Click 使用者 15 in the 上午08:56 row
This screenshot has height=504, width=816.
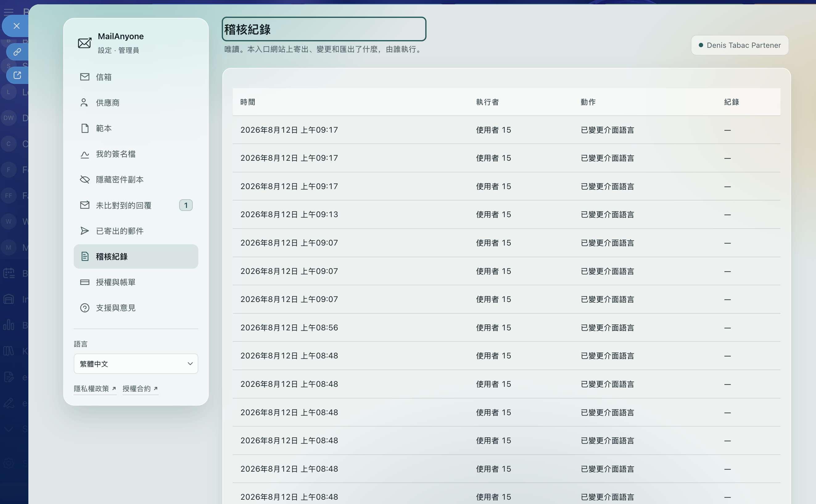(x=493, y=328)
